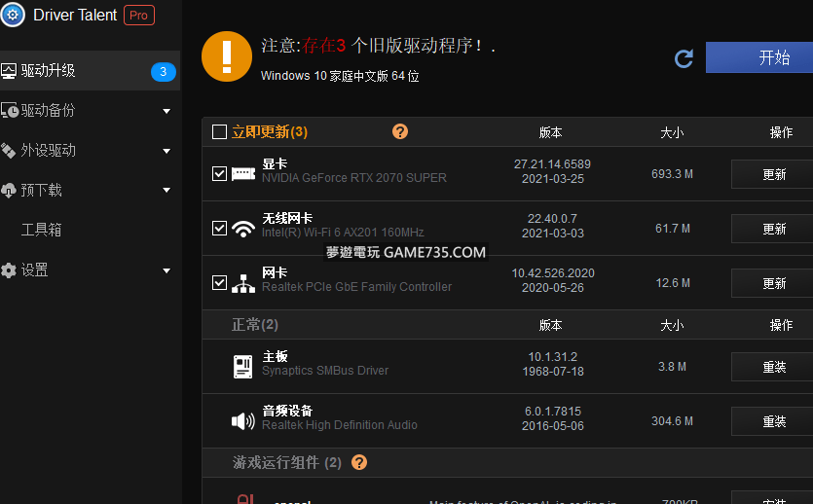This screenshot has width=813, height=504.
Task: Click the refresh scan icon
Action: (684, 58)
